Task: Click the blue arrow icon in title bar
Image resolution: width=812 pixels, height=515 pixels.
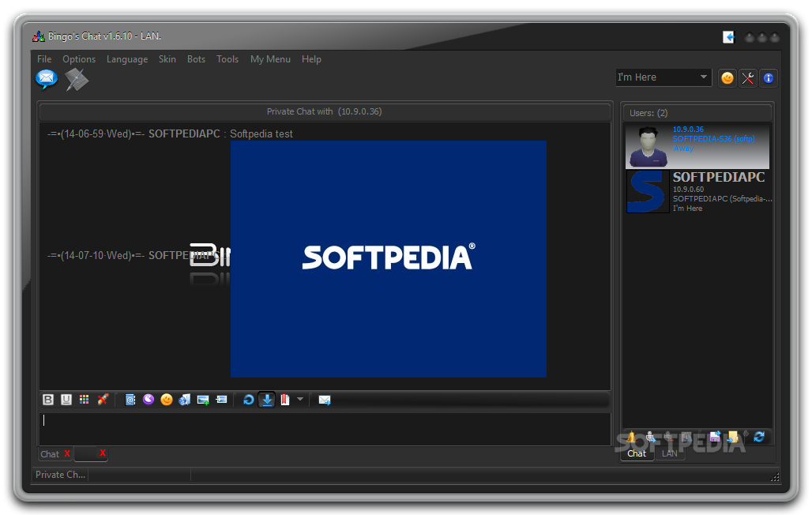Action: [728, 37]
